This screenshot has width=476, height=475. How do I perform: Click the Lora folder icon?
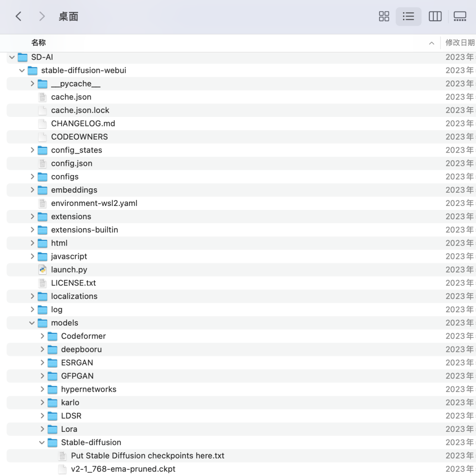coord(52,429)
